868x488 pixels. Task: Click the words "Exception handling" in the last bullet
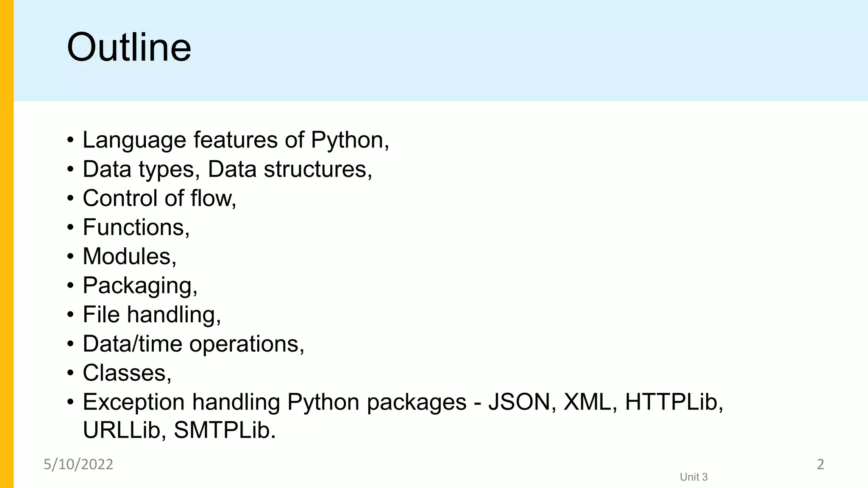click(x=181, y=402)
